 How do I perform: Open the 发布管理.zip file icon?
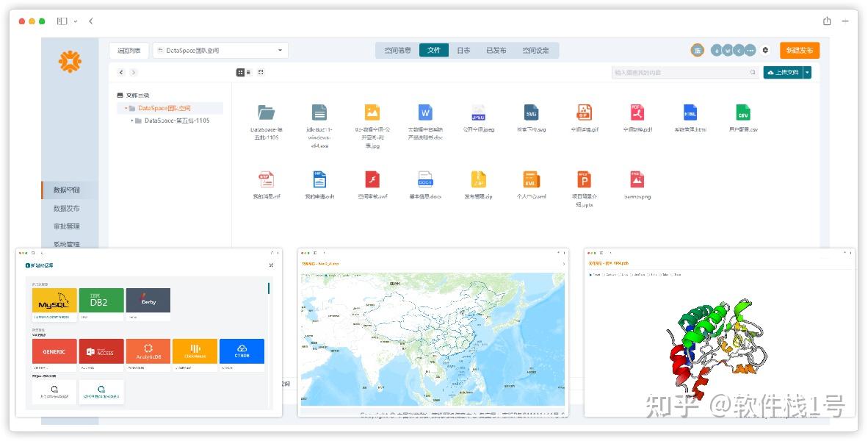(x=479, y=179)
